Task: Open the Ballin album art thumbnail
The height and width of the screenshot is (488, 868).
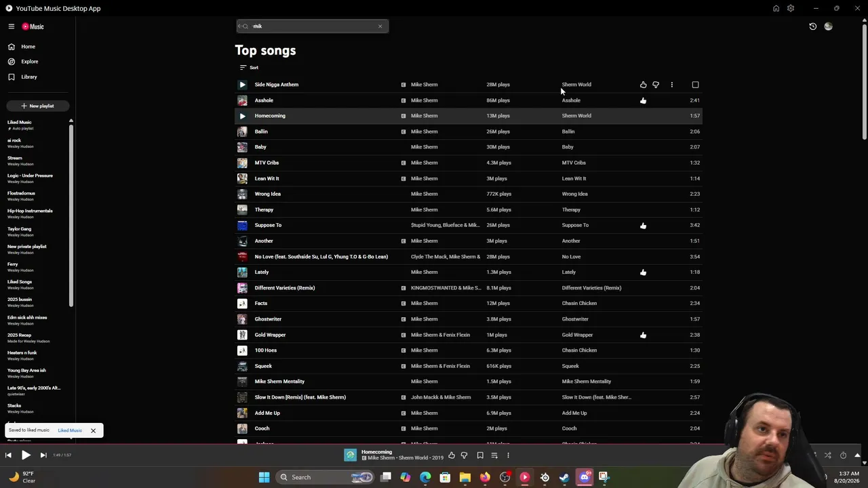Action: pyautogui.click(x=242, y=131)
